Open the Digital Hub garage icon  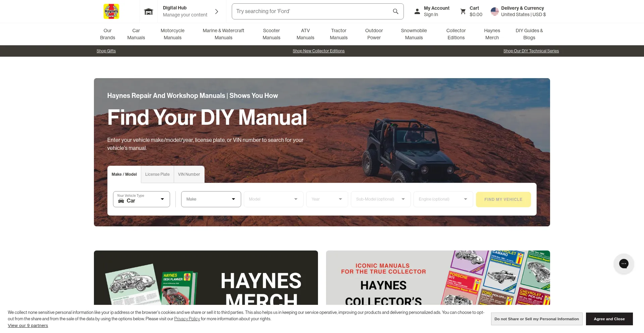[148, 12]
